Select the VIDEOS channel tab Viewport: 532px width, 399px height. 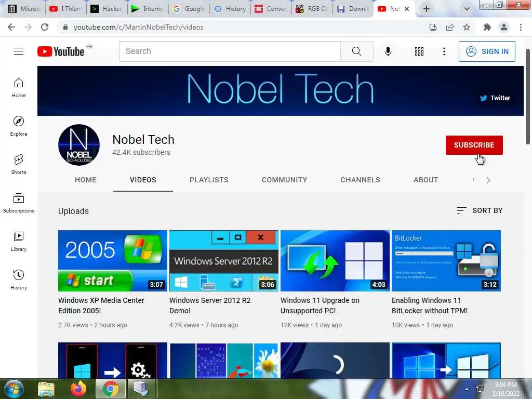tap(143, 180)
